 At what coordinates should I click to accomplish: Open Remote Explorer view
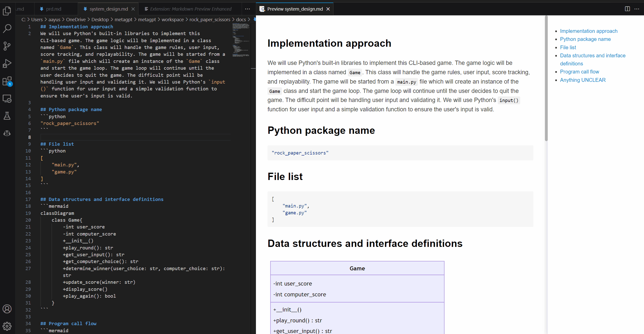(7, 98)
